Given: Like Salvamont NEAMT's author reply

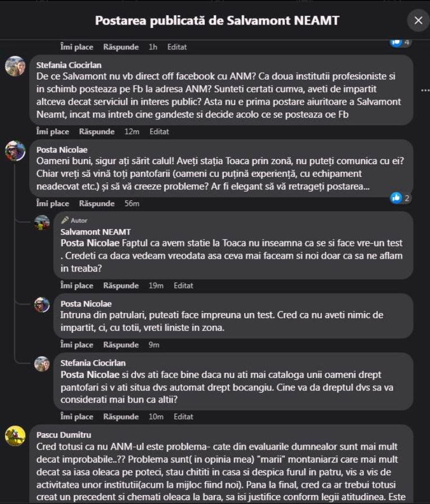Looking at the screenshot, I should [77, 286].
